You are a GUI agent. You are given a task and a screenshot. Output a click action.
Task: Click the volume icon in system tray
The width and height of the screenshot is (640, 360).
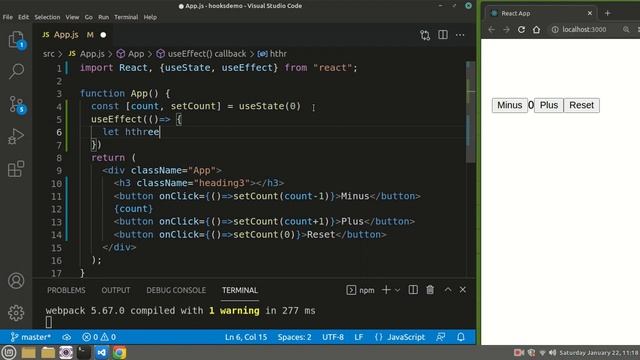click(x=553, y=353)
